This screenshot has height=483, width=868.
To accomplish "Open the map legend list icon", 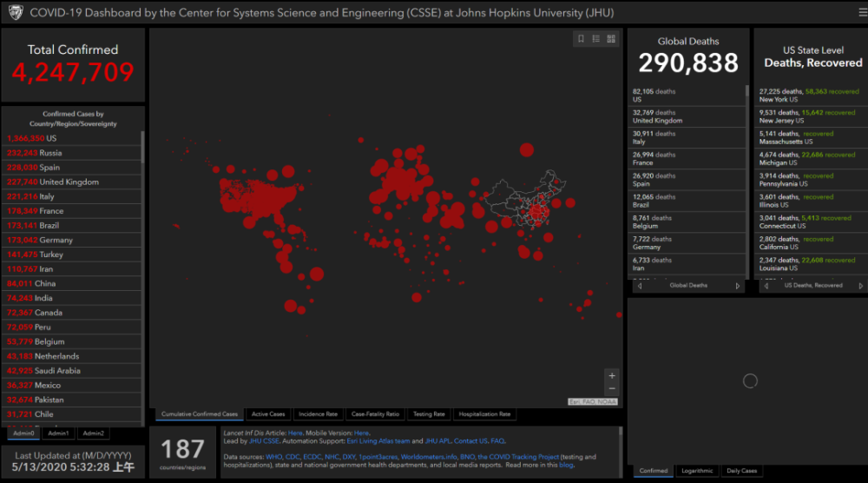I will (596, 39).
